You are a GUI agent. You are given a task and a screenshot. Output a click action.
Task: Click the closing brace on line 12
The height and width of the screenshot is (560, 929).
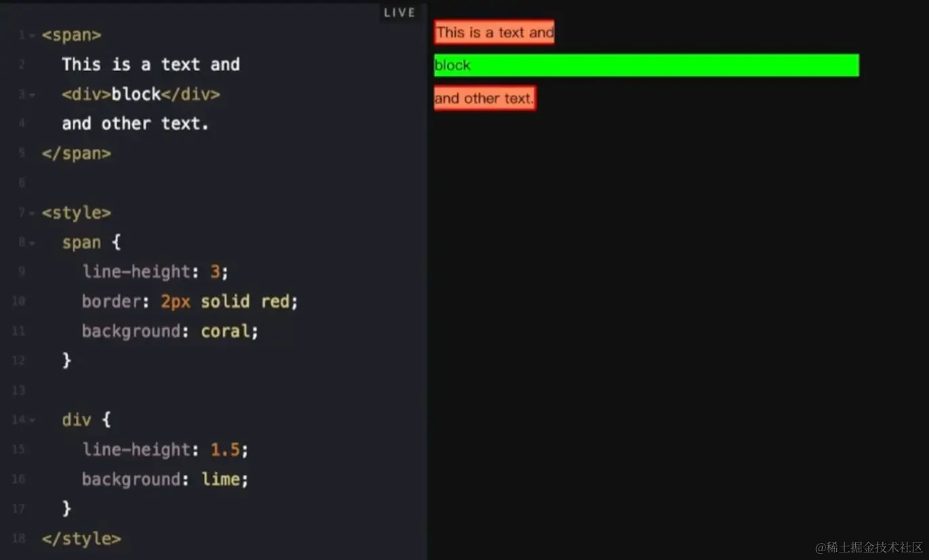point(66,361)
